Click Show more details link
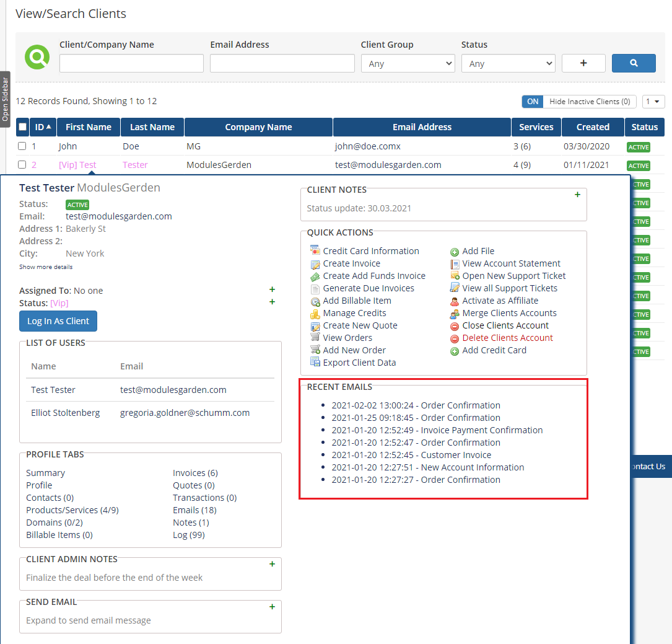This screenshot has height=644, width=672. (x=46, y=267)
